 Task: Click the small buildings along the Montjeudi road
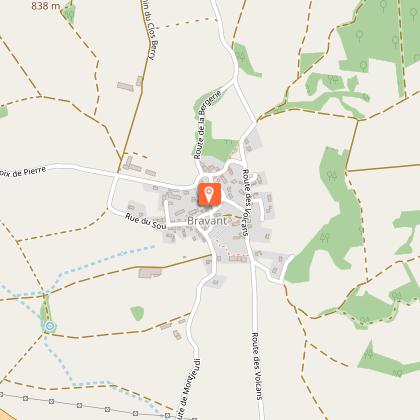pyautogui.click(x=173, y=329)
